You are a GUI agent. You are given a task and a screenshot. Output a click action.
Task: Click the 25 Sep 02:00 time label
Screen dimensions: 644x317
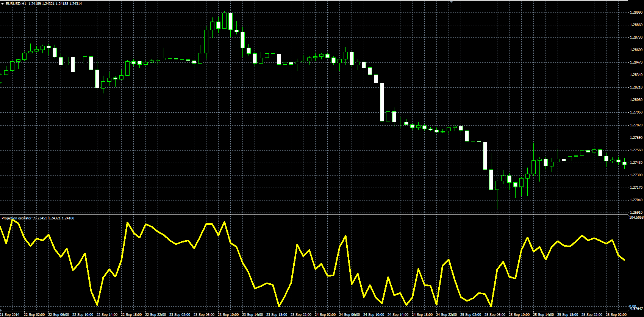click(x=470, y=315)
